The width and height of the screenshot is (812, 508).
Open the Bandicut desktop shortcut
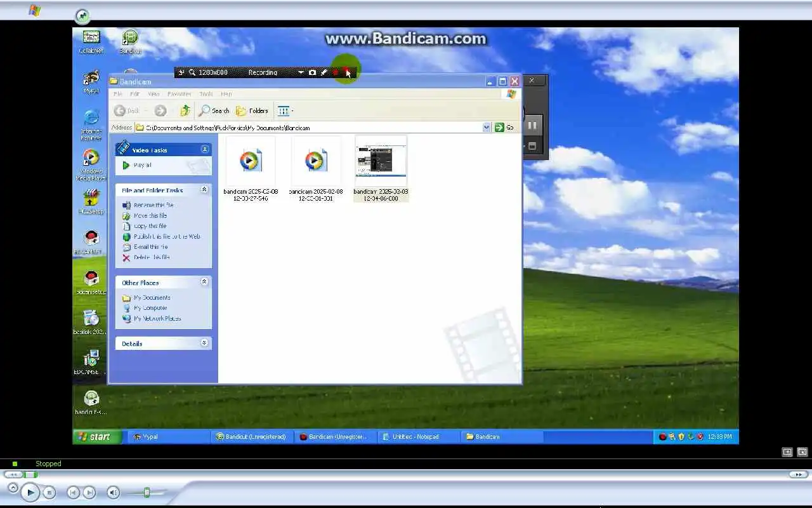tap(130, 42)
